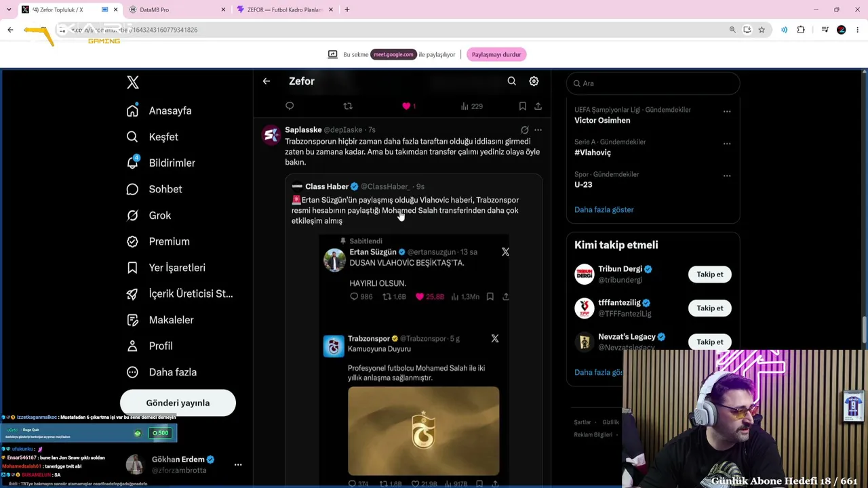Click the İçerik Üreticisi rocket icon
The height and width of the screenshot is (488, 868).
click(132, 293)
